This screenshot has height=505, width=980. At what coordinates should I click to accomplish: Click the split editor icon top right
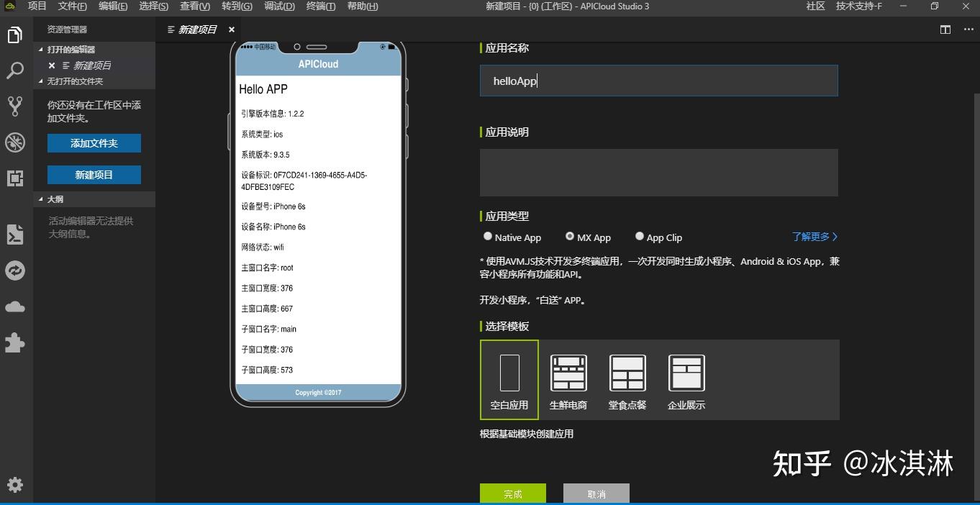click(945, 29)
